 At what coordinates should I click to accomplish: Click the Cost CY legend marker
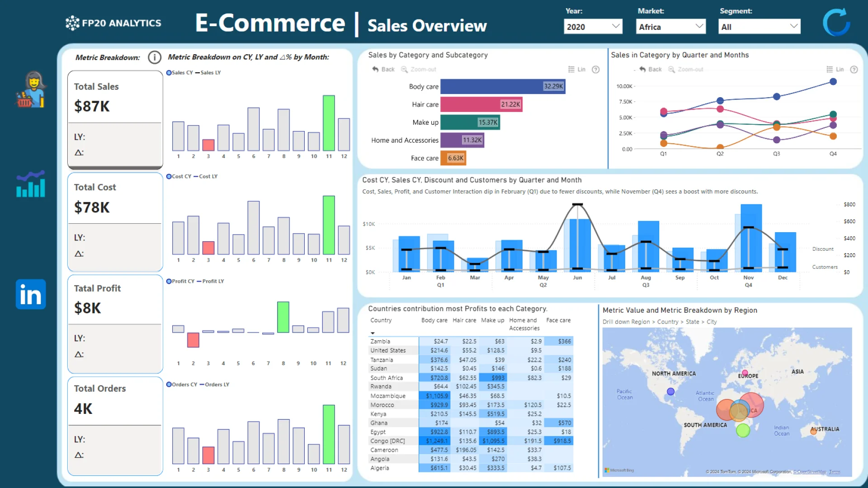click(x=169, y=176)
